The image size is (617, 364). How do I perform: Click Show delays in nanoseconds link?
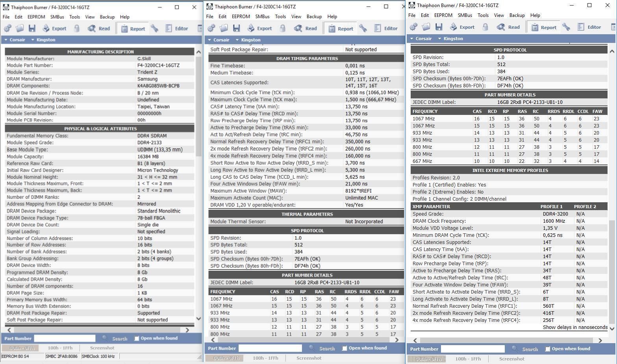(575, 327)
